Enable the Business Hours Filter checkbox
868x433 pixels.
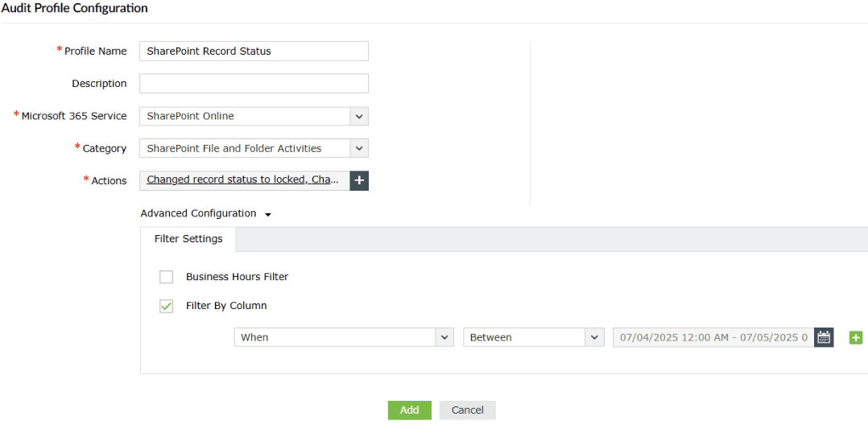tap(167, 277)
